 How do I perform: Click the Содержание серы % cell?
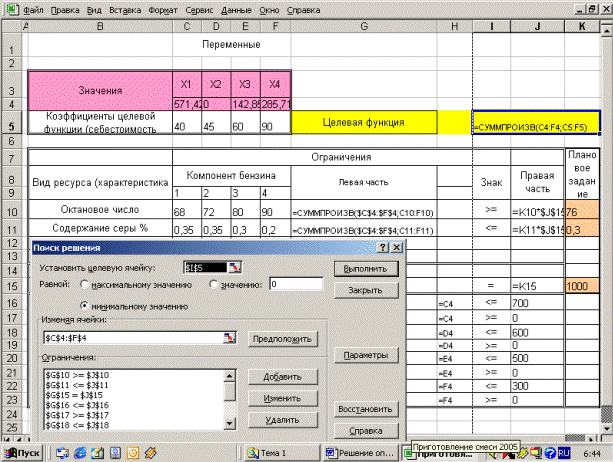click(100, 228)
